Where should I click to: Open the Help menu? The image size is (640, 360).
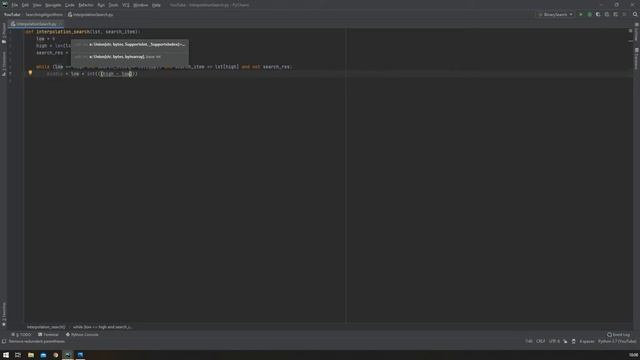pos(156,5)
